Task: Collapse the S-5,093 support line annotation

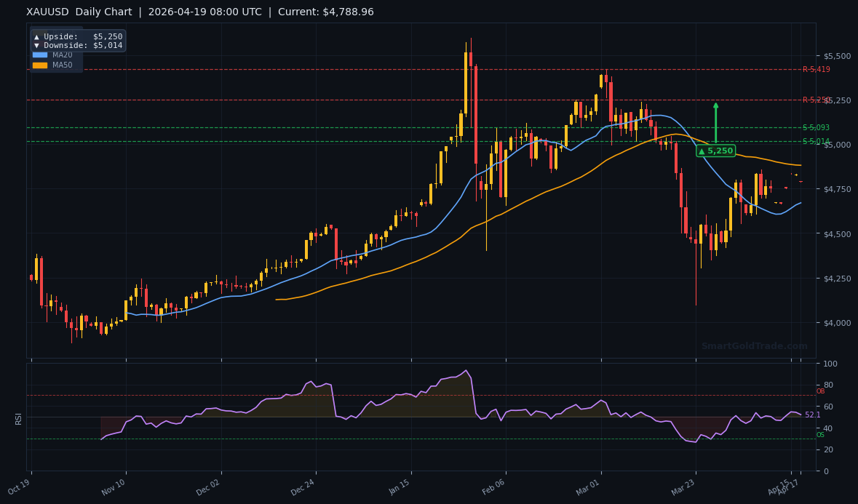Action: tap(815, 127)
